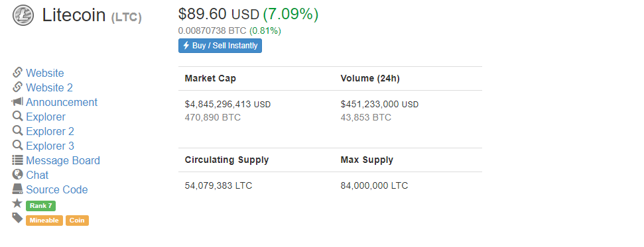
Task: Open the Announcement link
Action: click(x=62, y=102)
